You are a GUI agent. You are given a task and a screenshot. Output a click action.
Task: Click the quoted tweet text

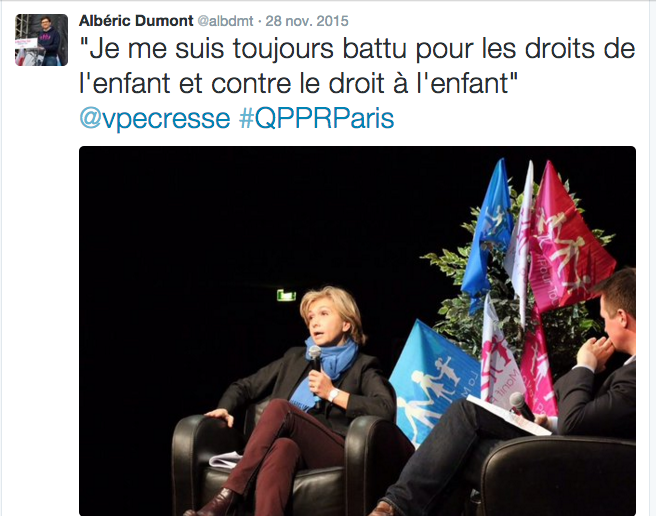pyautogui.click(x=357, y=66)
